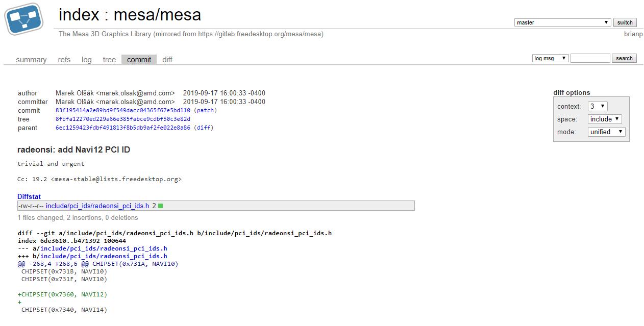This screenshot has height=326, width=644.
Task: View the diff tab
Action: pos(167,60)
